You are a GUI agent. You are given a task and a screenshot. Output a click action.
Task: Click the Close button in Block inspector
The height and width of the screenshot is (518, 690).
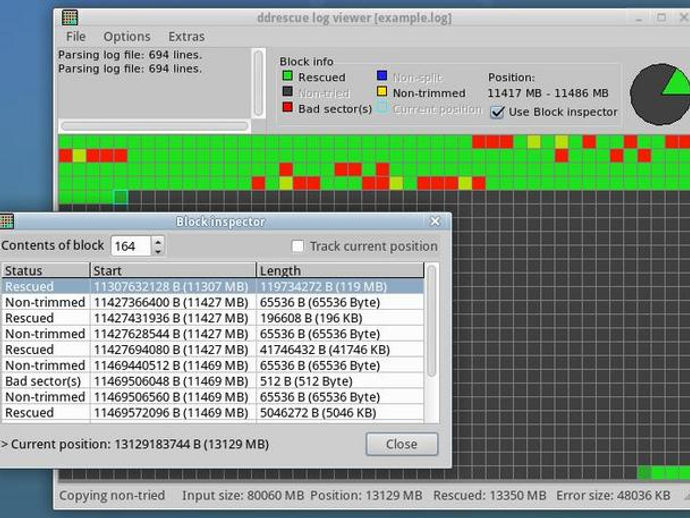[x=402, y=444]
